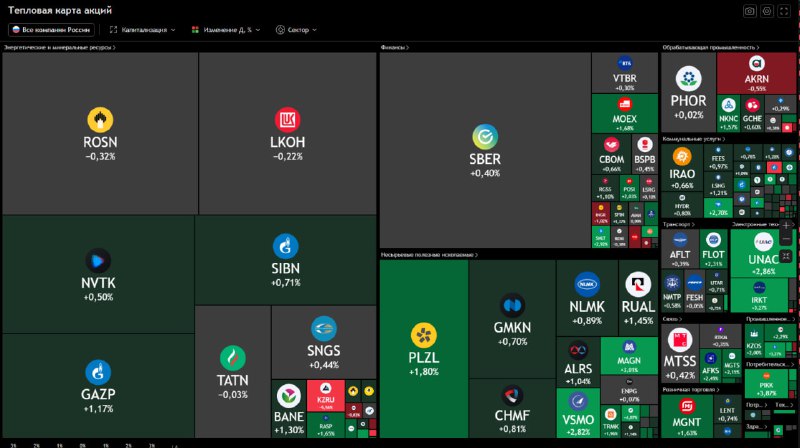
Task: Click the ALRS Alrosa logo
Action: 578,351
